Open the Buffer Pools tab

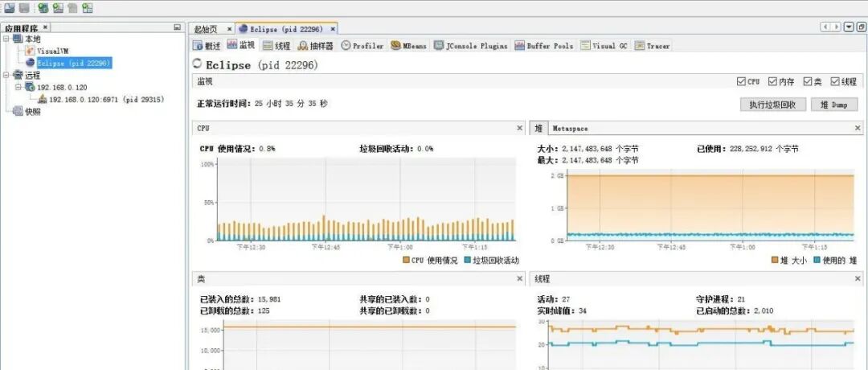tap(544, 45)
